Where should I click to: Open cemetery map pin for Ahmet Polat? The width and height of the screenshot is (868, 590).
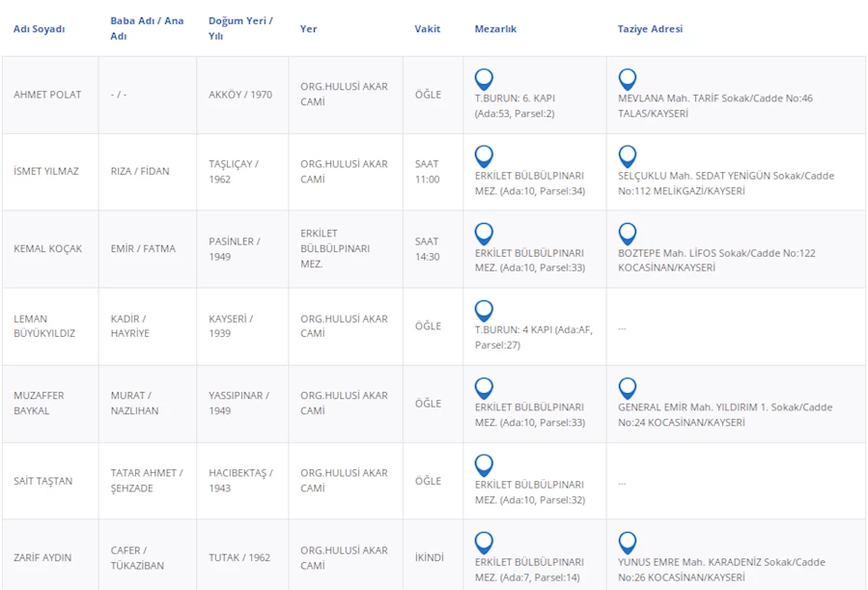click(484, 79)
